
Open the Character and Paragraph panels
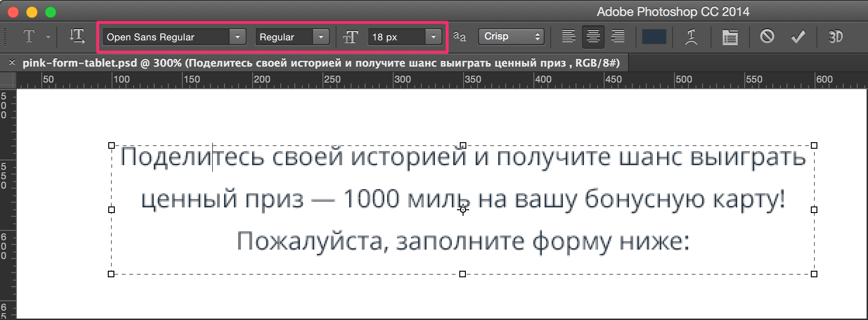[730, 37]
